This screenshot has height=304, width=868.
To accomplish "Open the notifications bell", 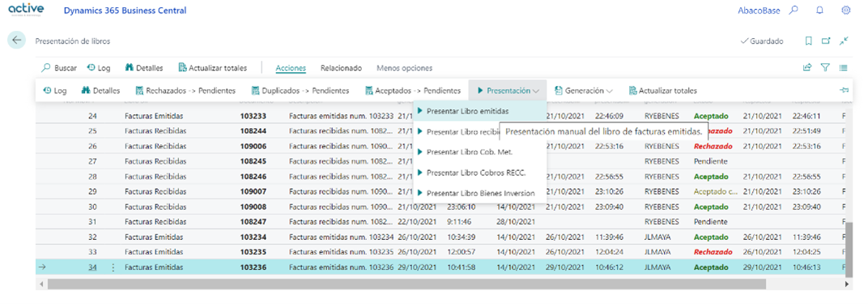I will [x=820, y=10].
